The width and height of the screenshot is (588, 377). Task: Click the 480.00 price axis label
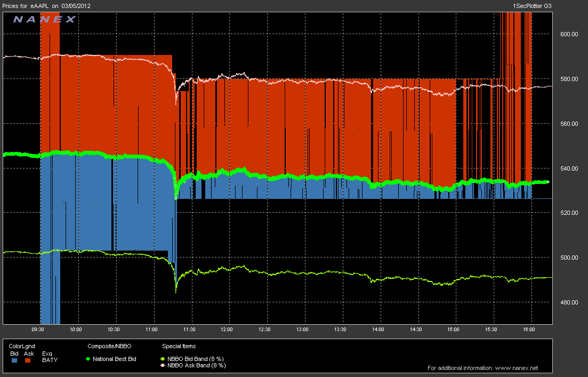pos(569,302)
